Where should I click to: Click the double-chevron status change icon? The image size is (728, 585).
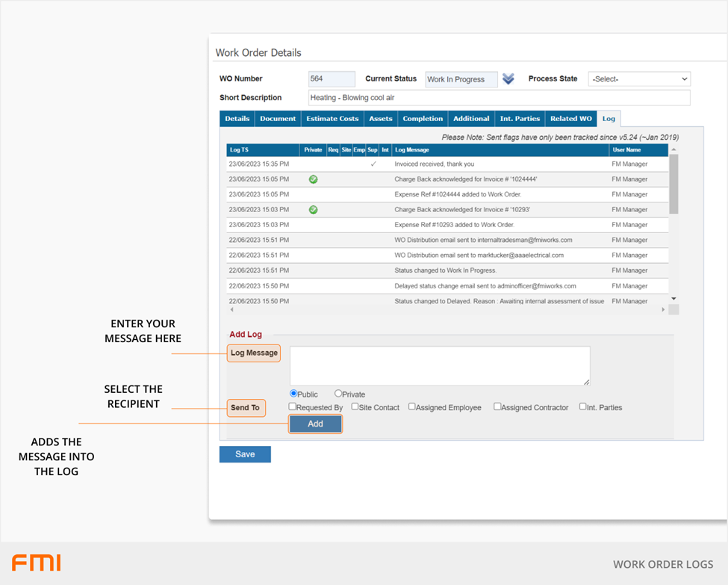(508, 79)
